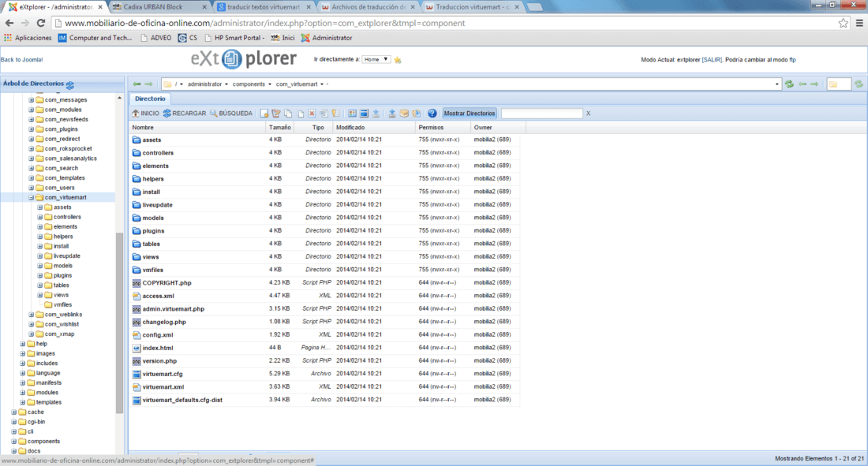
Task: Click the green forward arrow left of path bar
Action: pos(148,84)
